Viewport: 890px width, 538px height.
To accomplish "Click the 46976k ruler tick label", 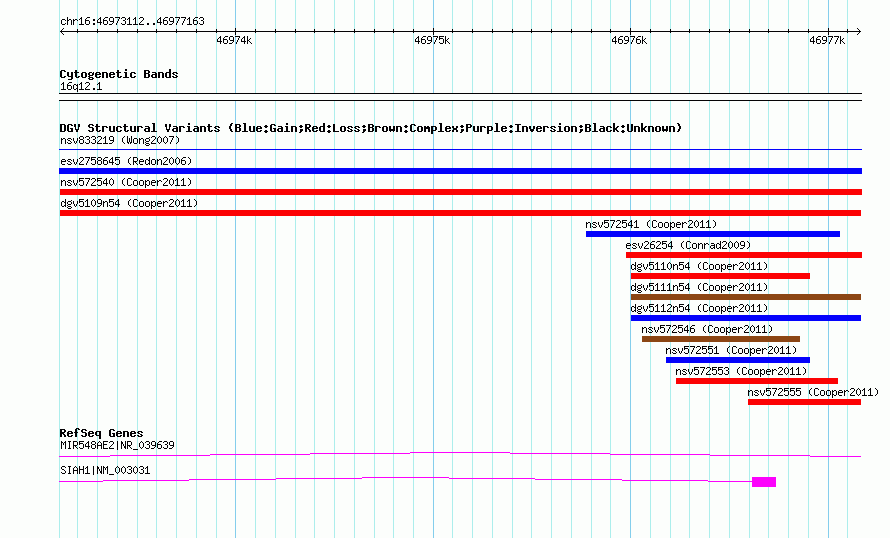I will (629, 40).
